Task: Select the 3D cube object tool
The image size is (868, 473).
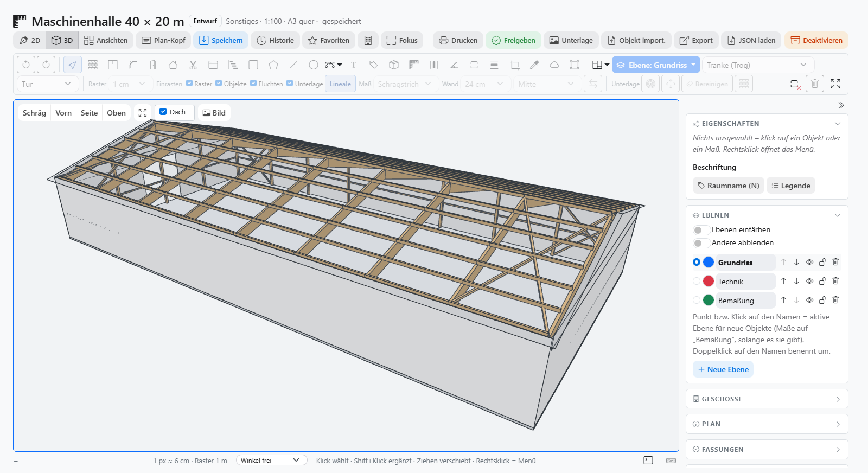Action: coord(394,65)
